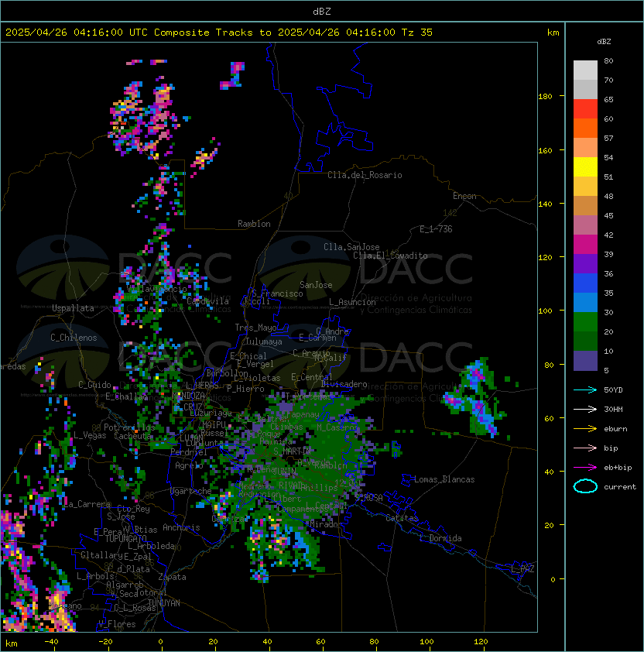This screenshot has width=644, height=652.
Task: Click the '-40' km axis tick label
Action: (51, 642)
